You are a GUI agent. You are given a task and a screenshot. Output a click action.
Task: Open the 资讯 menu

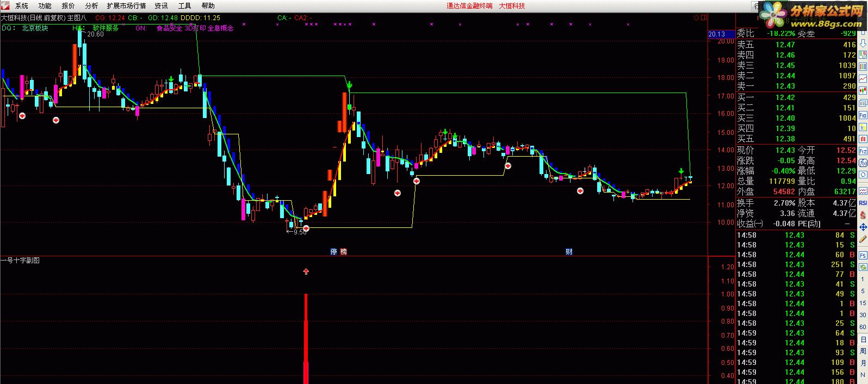(162, 6)
